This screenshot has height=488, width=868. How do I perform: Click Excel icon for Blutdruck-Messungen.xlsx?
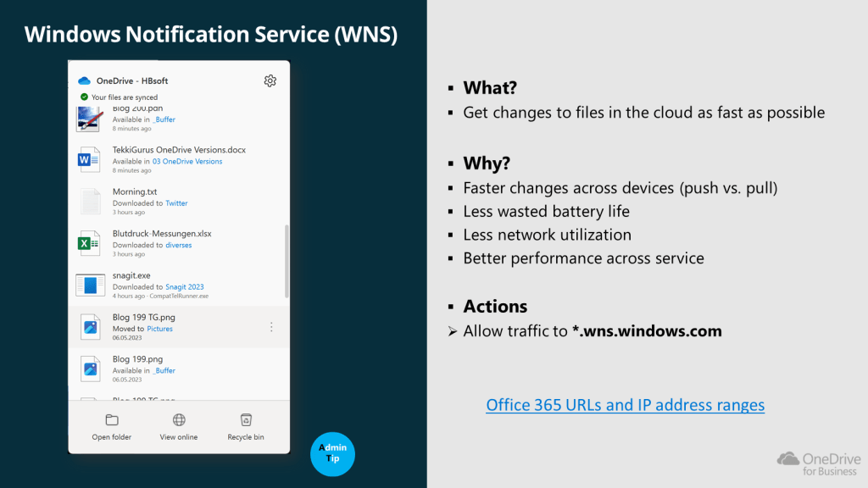coord(89,242)
